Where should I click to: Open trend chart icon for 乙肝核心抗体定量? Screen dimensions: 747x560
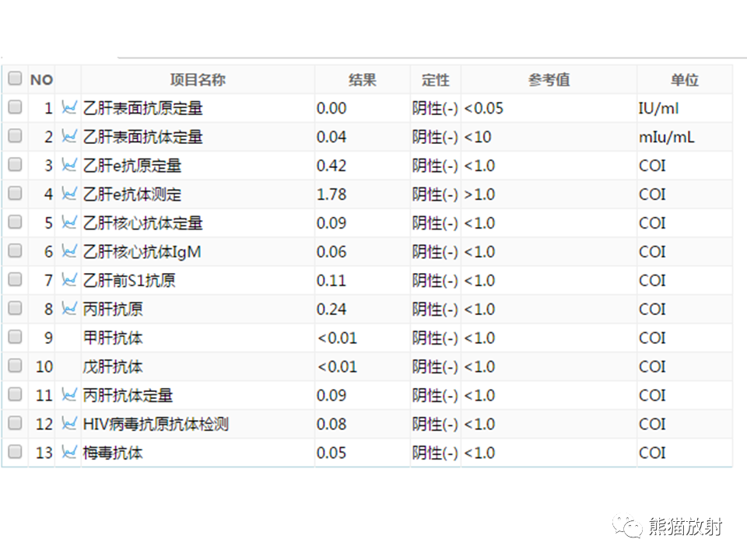coord(69,223)
